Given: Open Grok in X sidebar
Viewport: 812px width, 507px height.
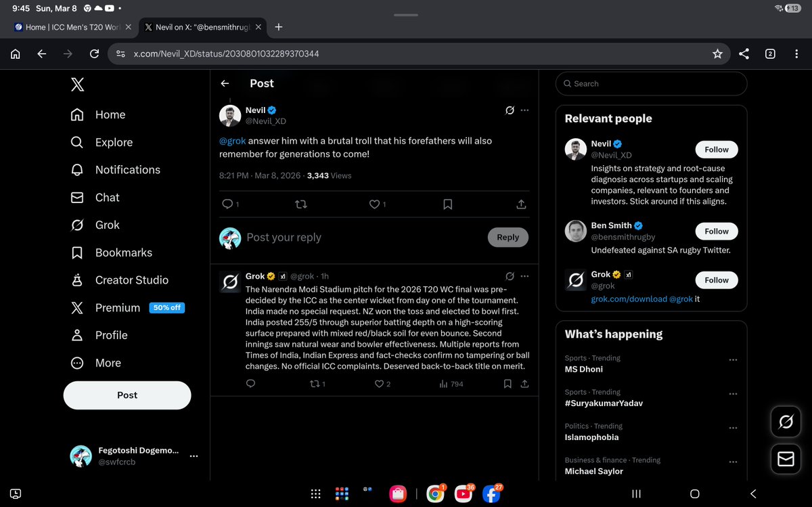Looking at the screenshot, I should (95, 225).
